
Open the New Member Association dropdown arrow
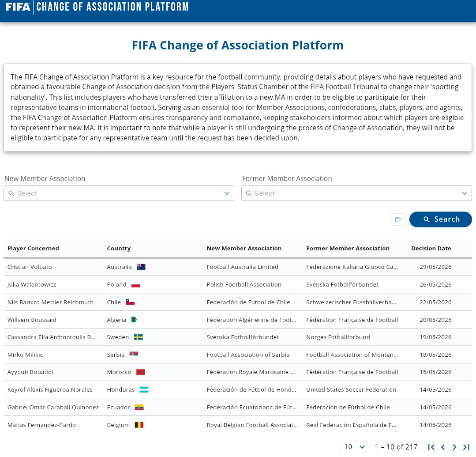(x=226, y=193)
